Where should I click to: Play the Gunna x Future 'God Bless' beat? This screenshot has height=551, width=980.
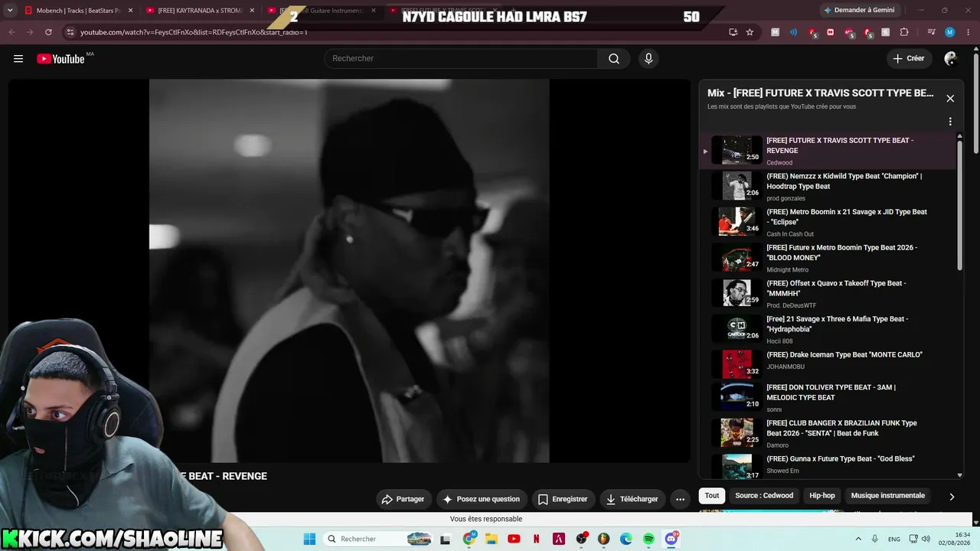pos(828,465)
